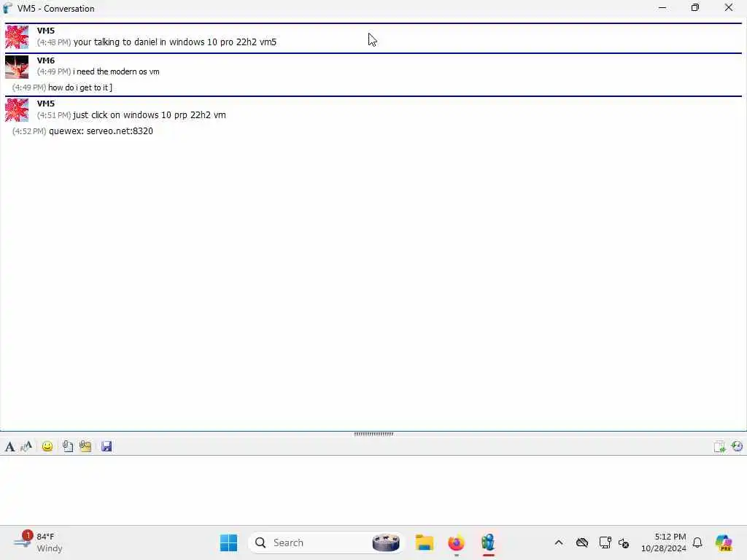Click the send image/folder attachment icon
The image size is (747, 560).
[85, 447]
